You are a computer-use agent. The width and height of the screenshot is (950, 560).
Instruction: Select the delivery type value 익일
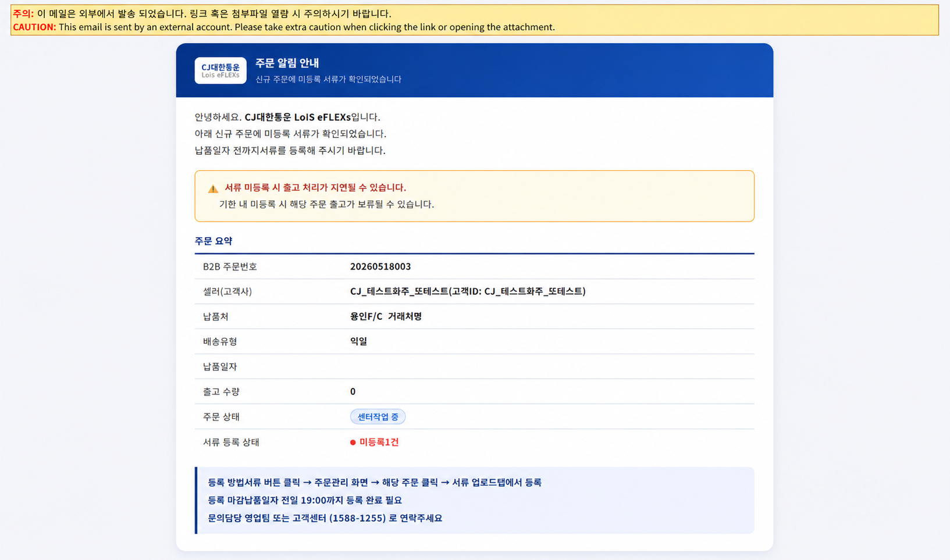click(358, 341)
